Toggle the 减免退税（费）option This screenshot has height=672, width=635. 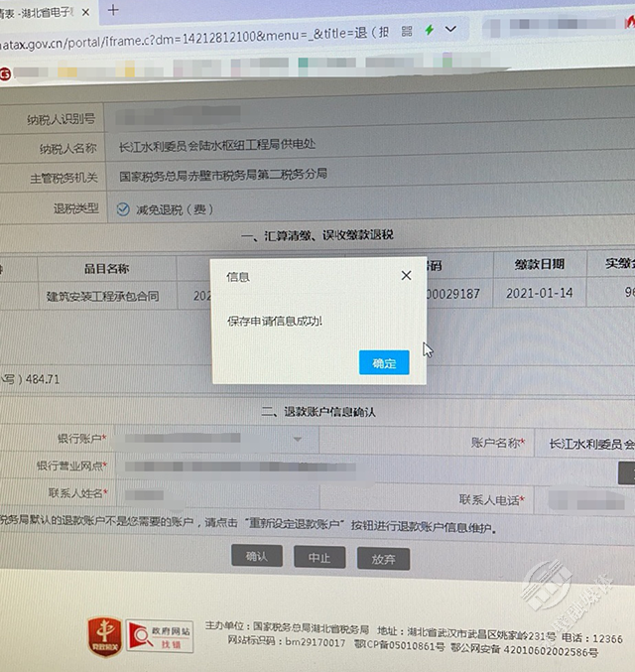(123, 209)
